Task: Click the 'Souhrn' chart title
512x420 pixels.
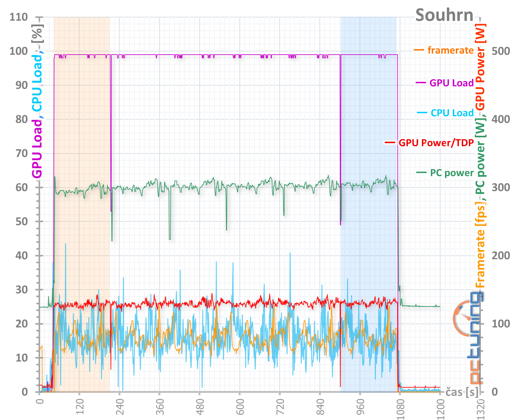Action: tap(444, 15)
